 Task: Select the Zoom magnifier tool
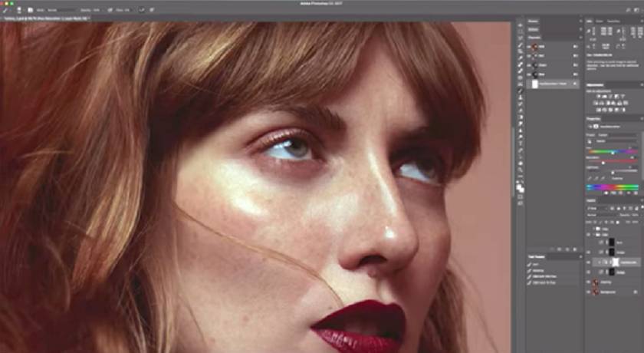coord(521,170)
